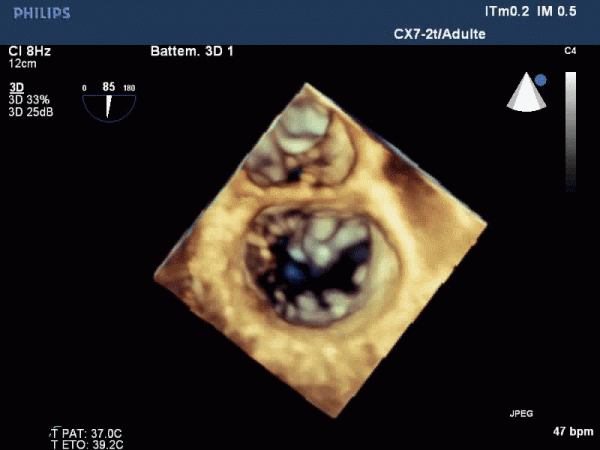
Task: Click the 'T ETO: 39.2C' temperature
Action: (x=87, y=445)
